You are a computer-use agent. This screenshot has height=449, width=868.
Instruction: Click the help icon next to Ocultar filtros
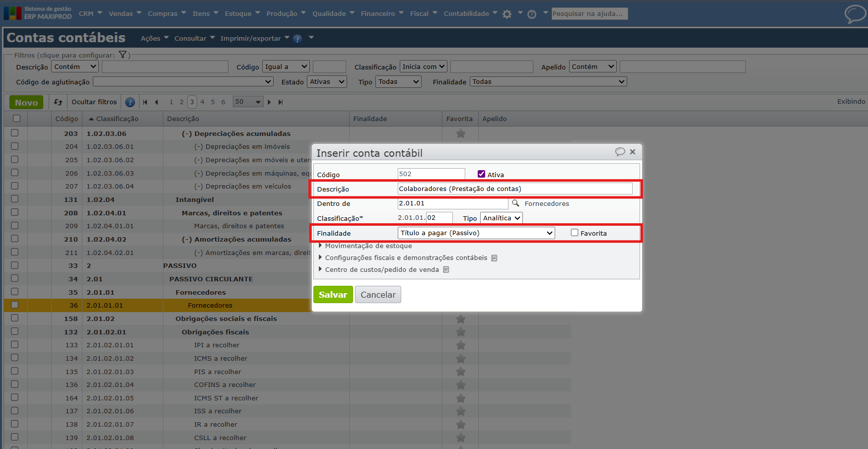[130, 102]
